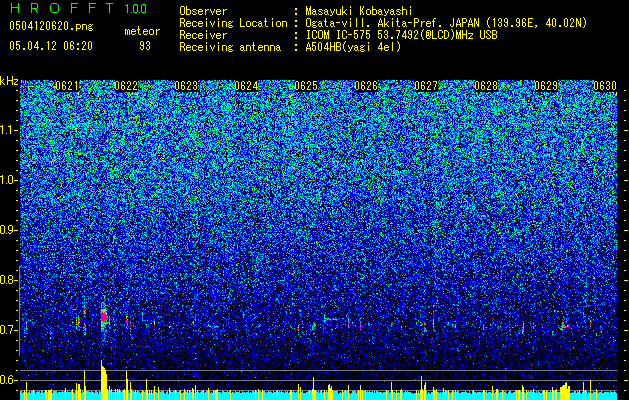The height and width of the screenshot is (400, 629).
Task: Click the bright magenta meteor echo near 0622
Action: (x=104, y=317)
